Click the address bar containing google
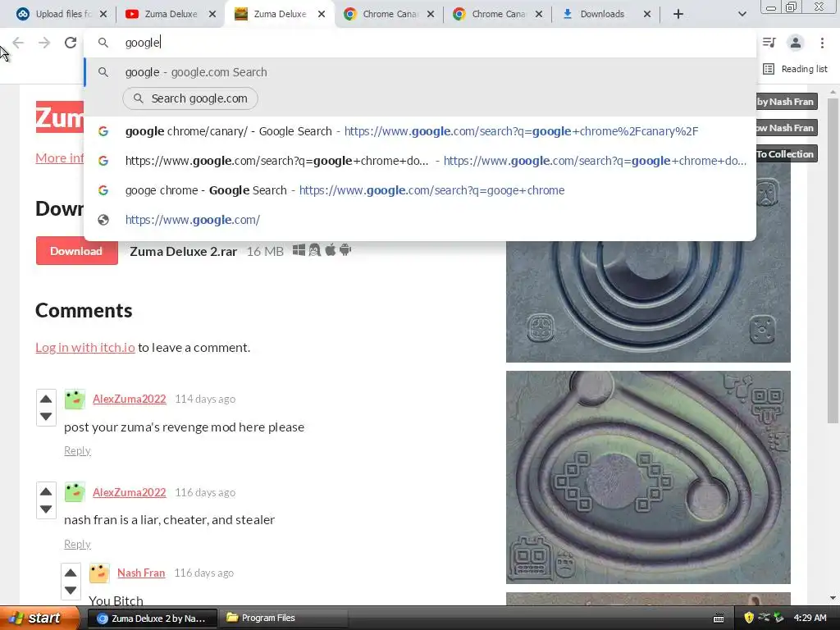Image resolution: width=840 pixels, height=630 pixels. (x=420, y=43)
